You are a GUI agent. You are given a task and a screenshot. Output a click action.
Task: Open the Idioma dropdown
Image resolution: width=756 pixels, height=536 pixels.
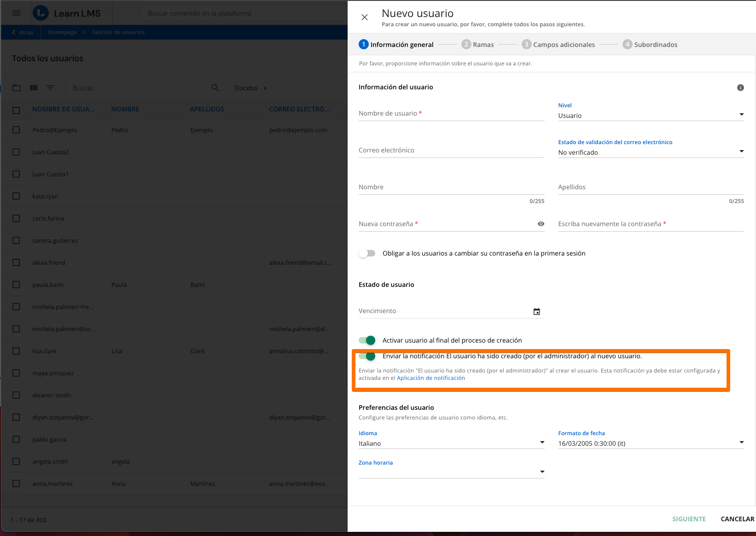[452, 443]
